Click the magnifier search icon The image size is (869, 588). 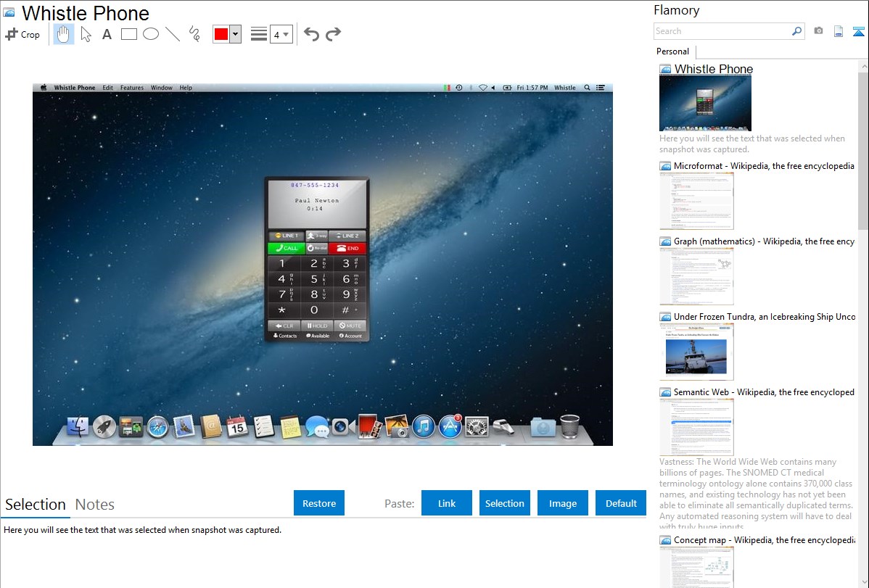(797, 31)
